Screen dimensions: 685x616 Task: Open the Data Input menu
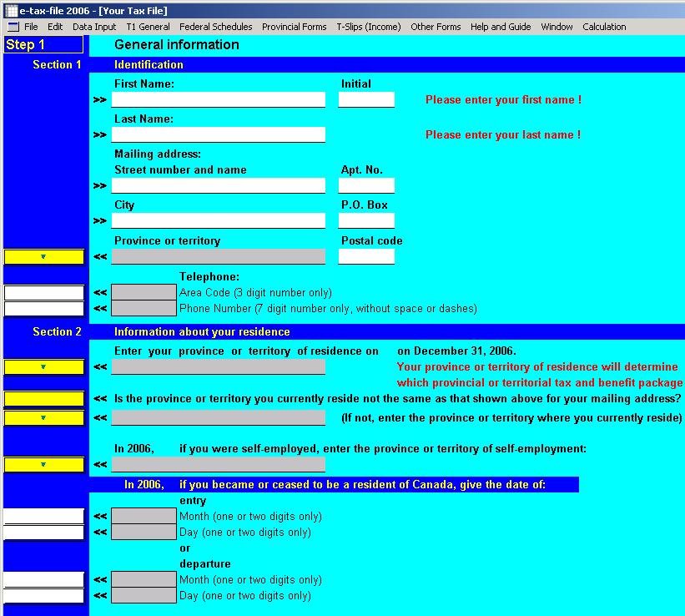94,27
